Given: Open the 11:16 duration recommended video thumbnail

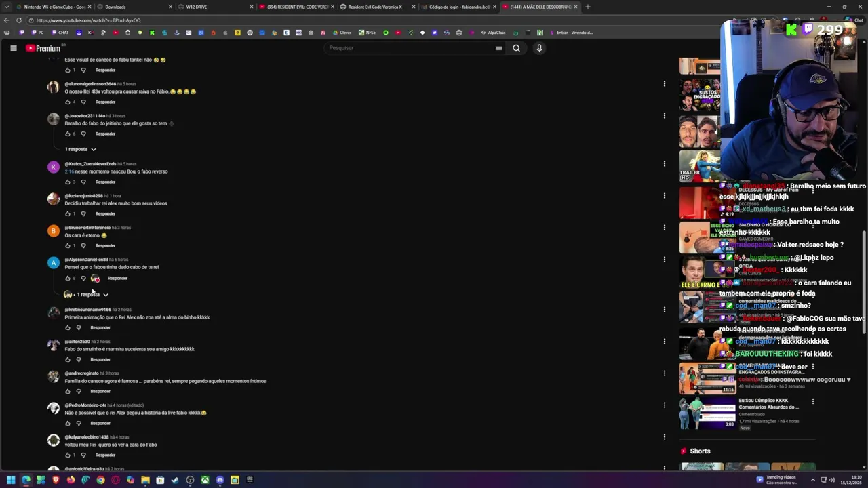Looking at the screenshot, I should [707, 379].
